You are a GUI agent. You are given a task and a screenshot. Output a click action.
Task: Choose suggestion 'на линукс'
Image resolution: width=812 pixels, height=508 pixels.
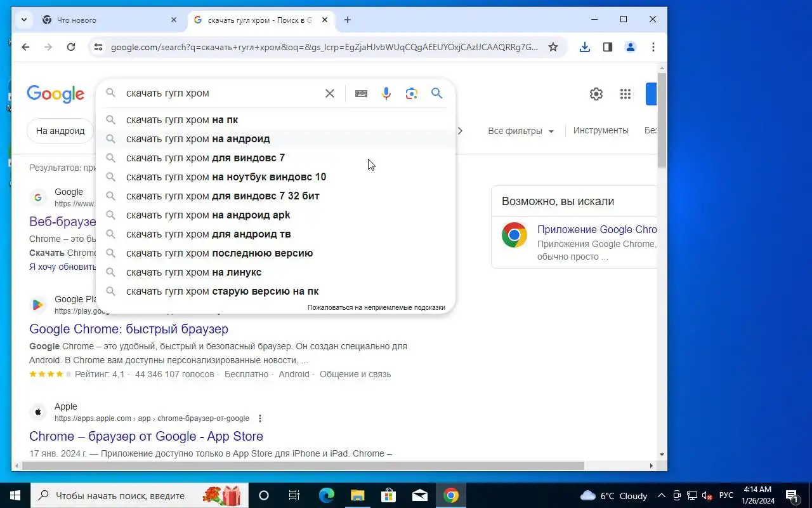[275, 272]
